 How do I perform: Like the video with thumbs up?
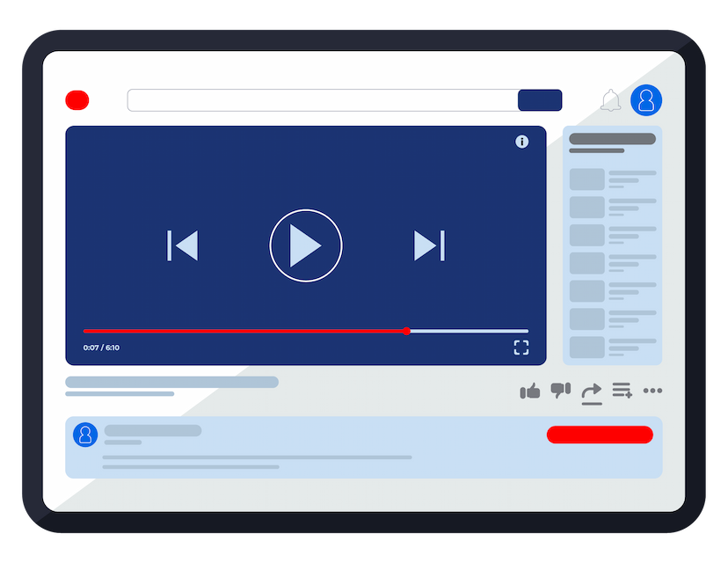[530, 391]
